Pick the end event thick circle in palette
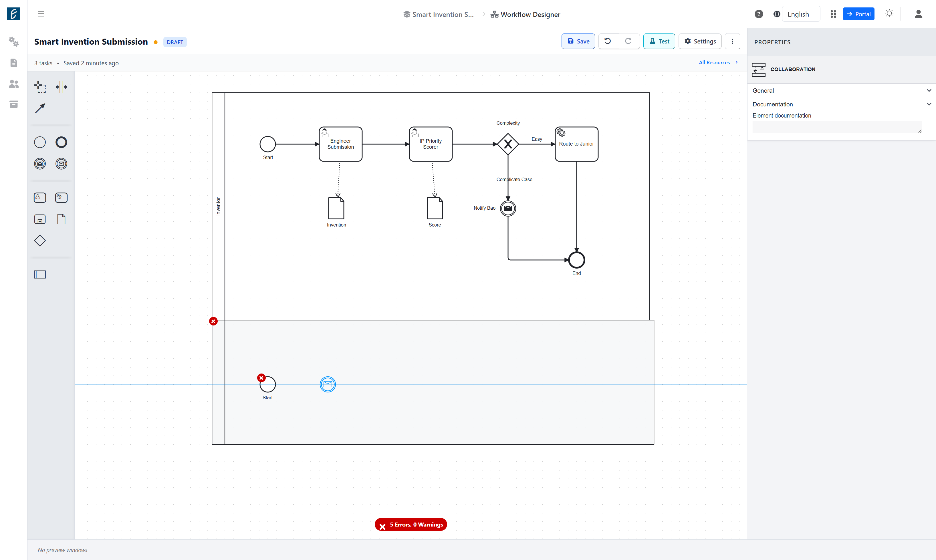Viewport: 936px width, 560px height. (61, 142)
